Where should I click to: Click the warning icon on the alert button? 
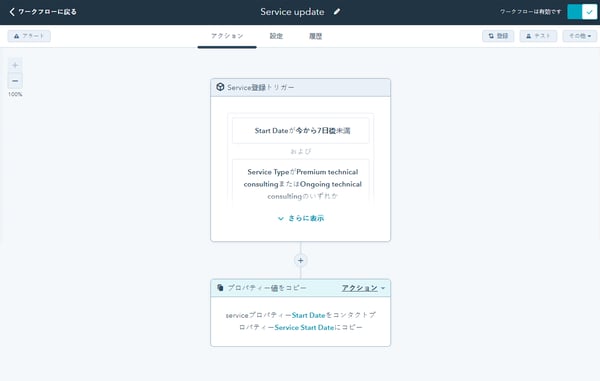[x=16, y=36]
